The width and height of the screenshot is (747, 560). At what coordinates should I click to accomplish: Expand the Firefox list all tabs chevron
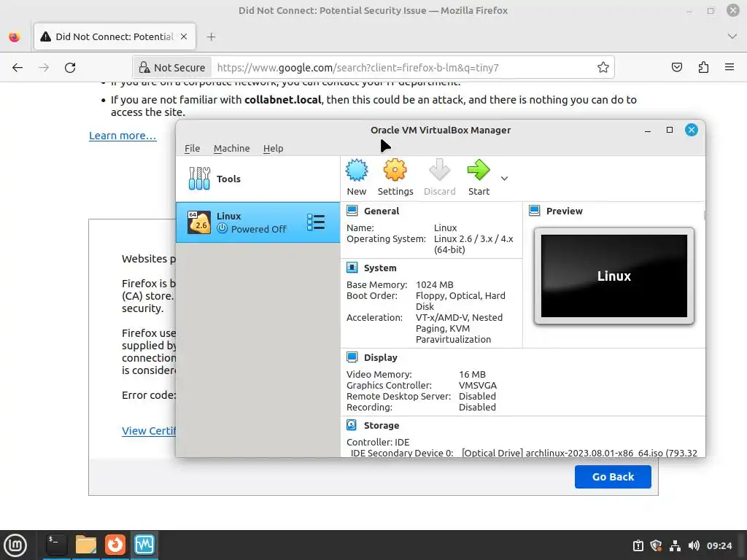732,36
